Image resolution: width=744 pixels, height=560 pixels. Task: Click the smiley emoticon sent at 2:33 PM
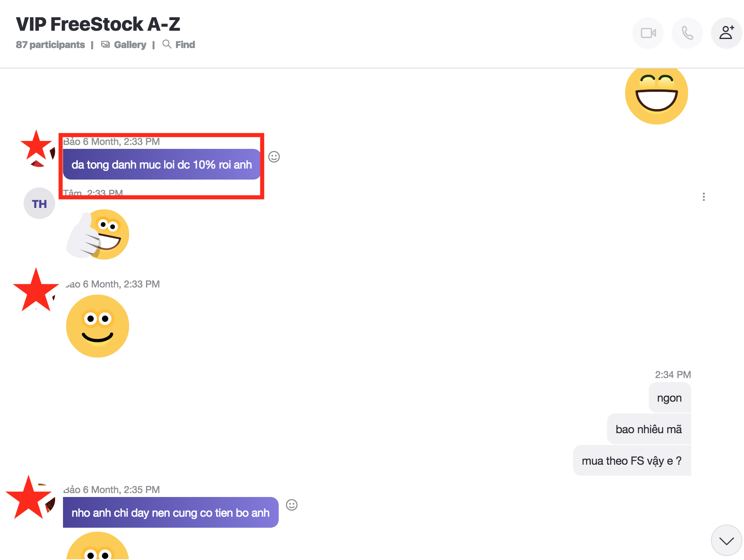click(98, 326)
